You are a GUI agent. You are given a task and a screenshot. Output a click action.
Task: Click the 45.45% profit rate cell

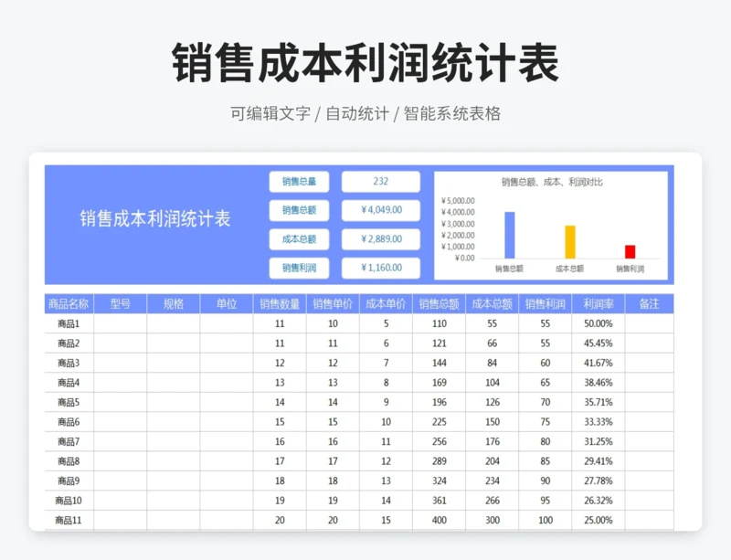pos(599,343)
